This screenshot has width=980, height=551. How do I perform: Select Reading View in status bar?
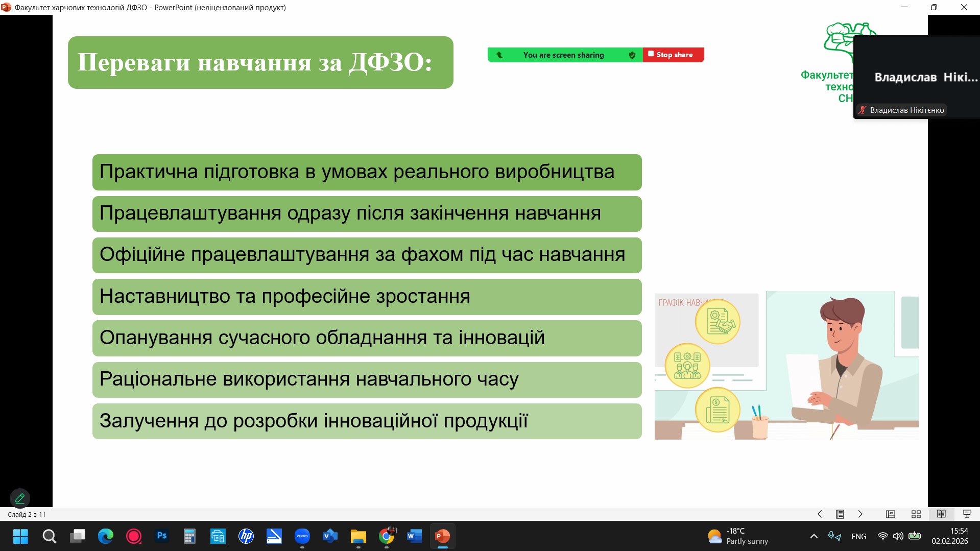pos(941,514)
